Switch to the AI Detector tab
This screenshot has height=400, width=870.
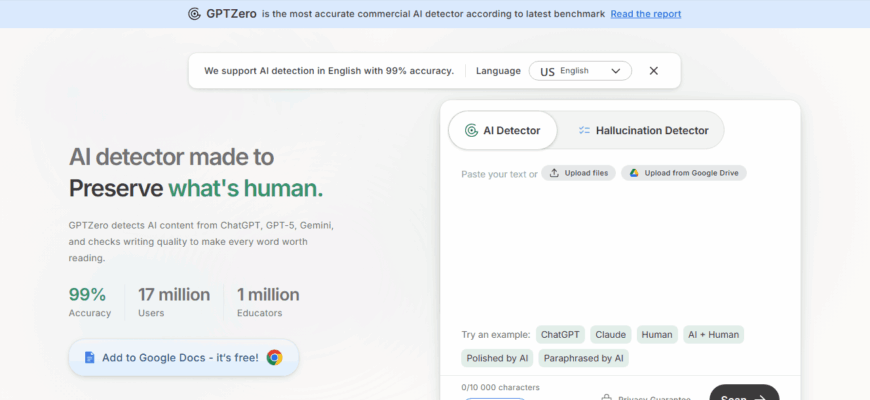click(503, 130)
